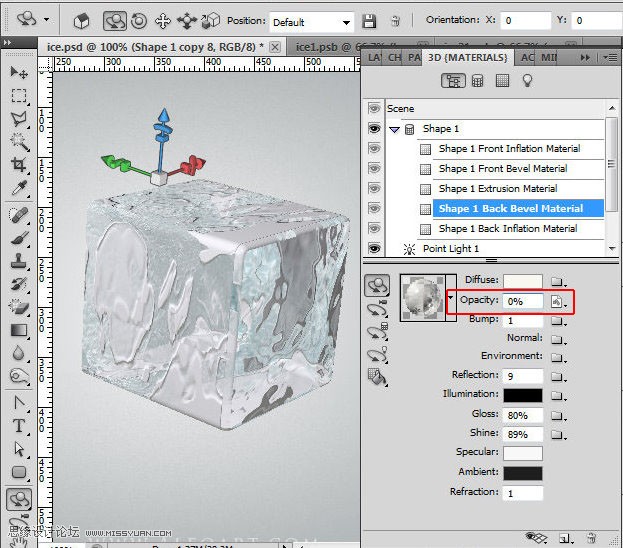Select the Brush tool
Screen dimensions: 623x548
click(x=19, y=238)
